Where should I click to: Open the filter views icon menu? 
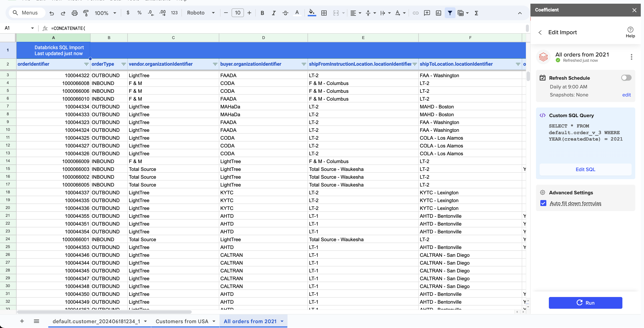click(463, 13)
